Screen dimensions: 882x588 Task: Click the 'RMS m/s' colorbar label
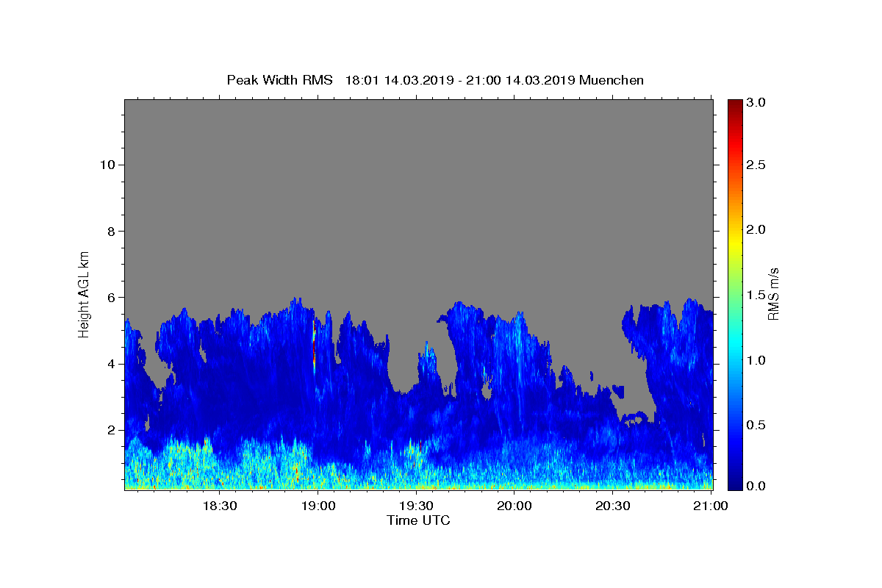pos(772,293)
